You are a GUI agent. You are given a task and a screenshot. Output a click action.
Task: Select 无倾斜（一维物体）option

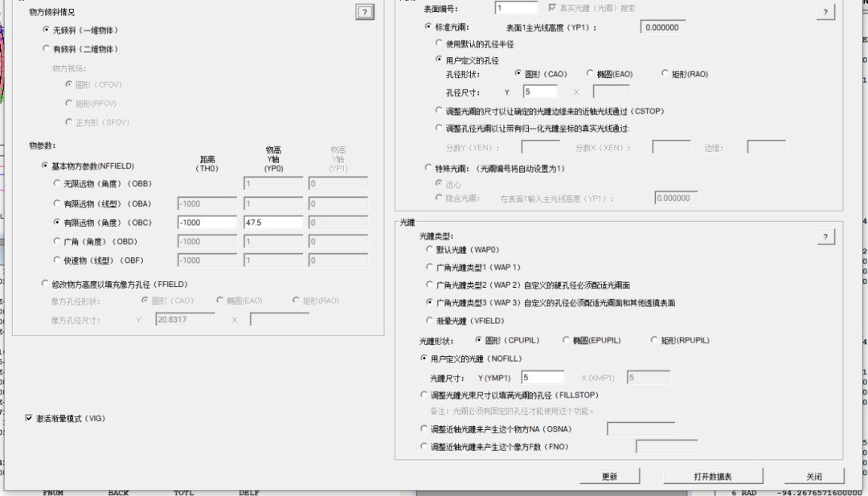pyautogui.click(x=47, y=30)
